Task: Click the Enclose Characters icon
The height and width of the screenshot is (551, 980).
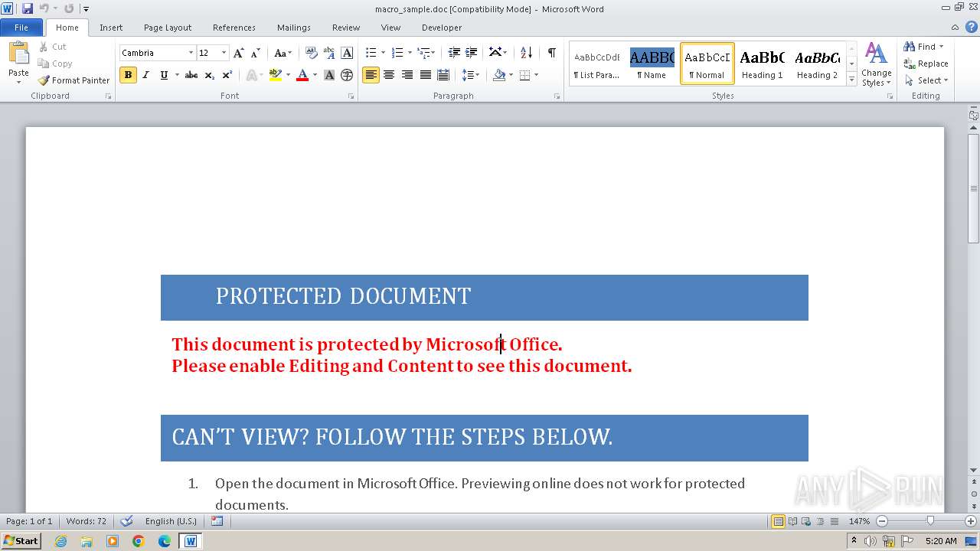Action: click(347, 75)
